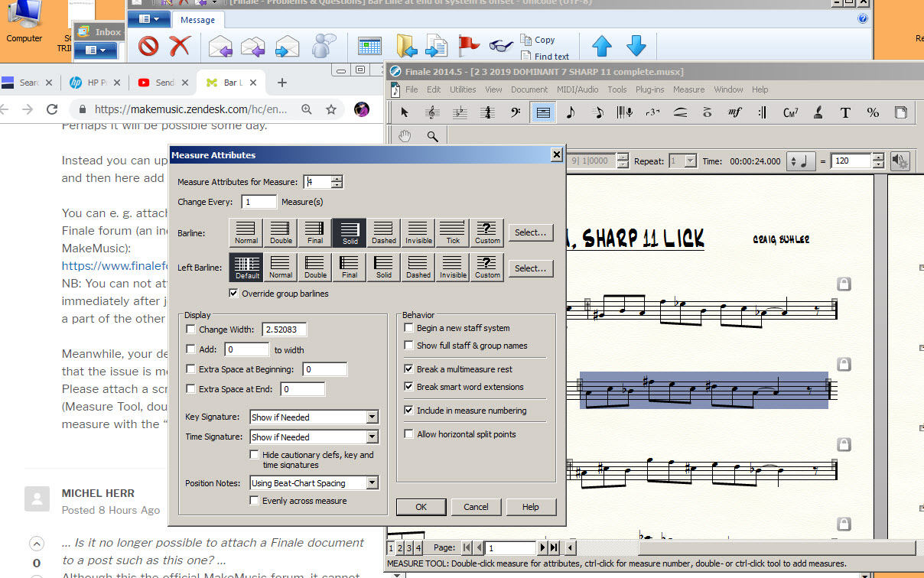
Task: Open the Time Signature dropdown
Action: pyautogui.click(x=372, y=437)
